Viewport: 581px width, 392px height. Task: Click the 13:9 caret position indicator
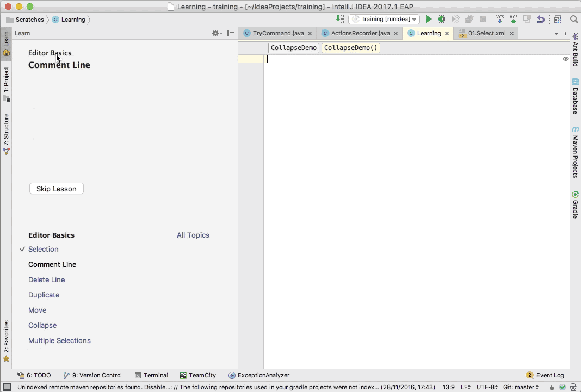[448, 387]
